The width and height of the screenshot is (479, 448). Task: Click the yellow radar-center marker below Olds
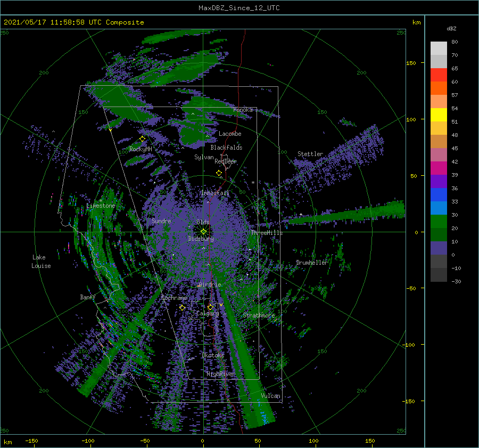[x=203, y=232]
